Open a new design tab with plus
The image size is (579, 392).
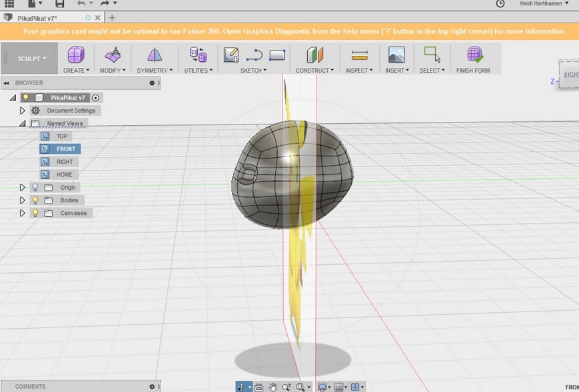point(112,18)
